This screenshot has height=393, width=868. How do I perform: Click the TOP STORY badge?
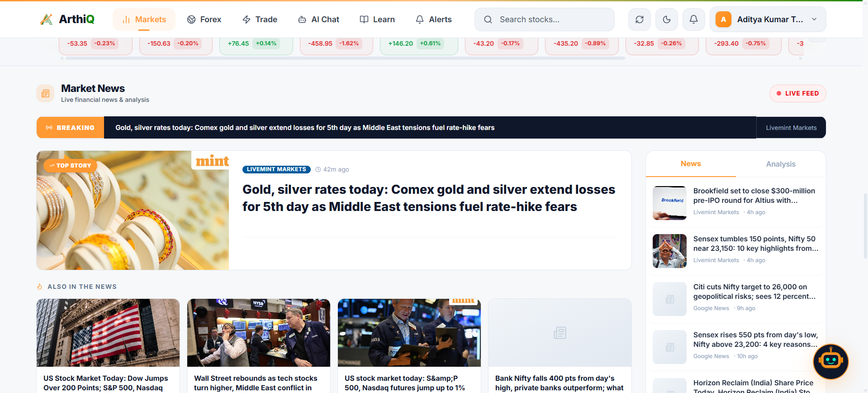pos(70,166)
